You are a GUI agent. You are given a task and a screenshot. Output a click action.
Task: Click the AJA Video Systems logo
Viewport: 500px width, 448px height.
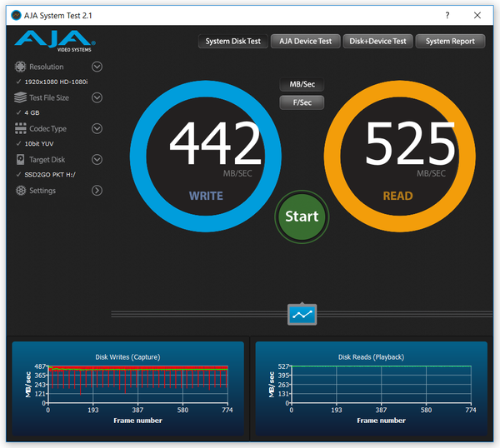coord(55,41)
